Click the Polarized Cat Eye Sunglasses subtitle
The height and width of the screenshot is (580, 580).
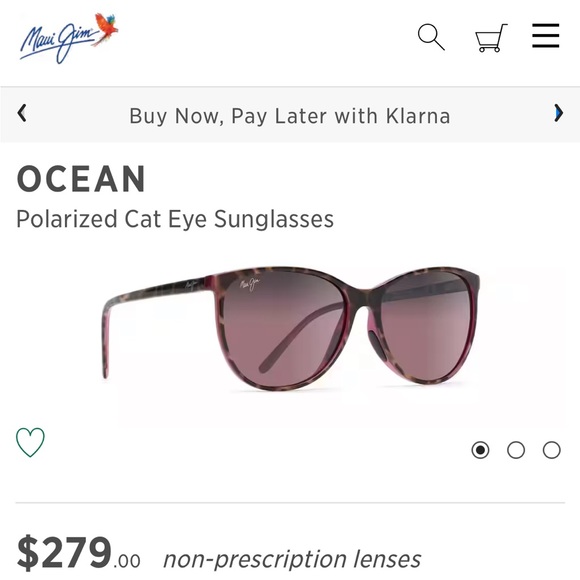(175, 219)
